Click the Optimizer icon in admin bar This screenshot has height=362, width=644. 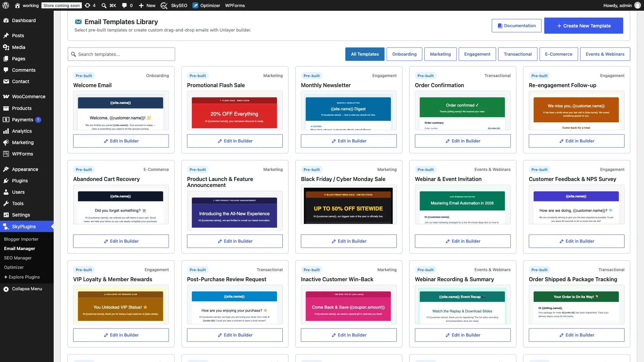click(195, 5)
